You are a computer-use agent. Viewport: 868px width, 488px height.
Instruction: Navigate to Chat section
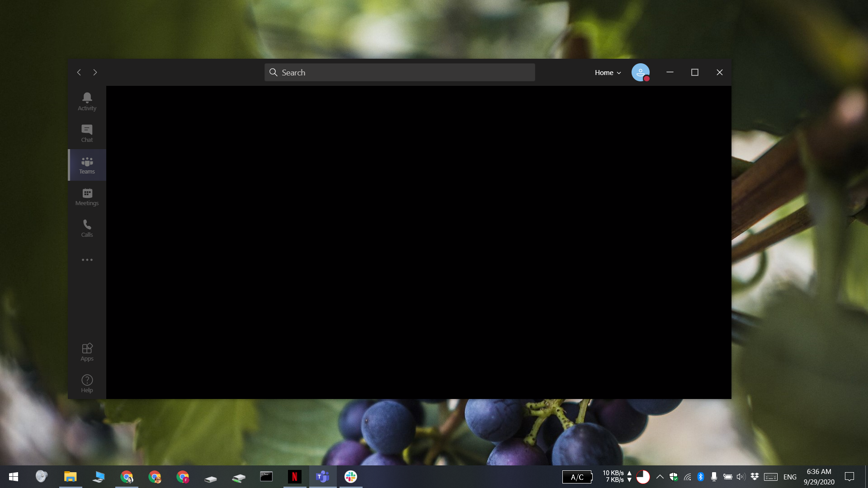[x=86, y=132]
